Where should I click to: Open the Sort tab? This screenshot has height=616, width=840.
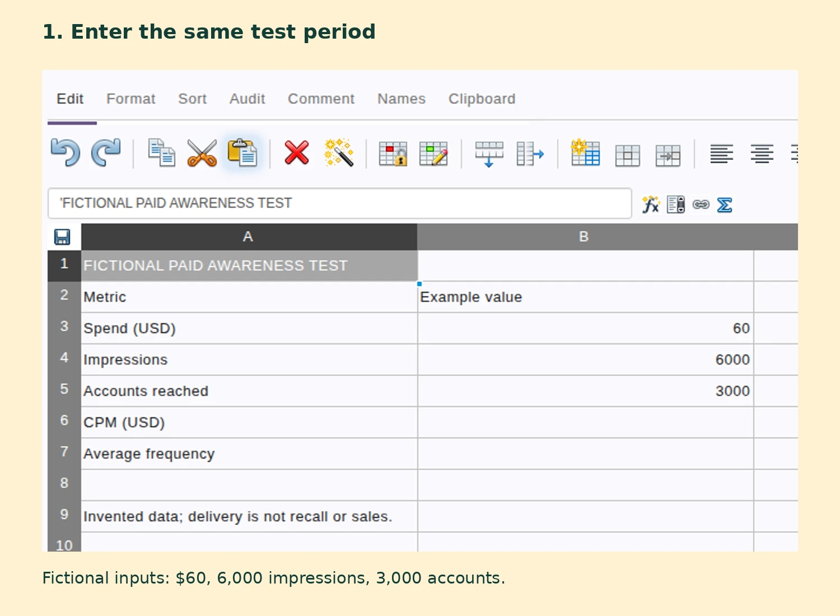192,99
